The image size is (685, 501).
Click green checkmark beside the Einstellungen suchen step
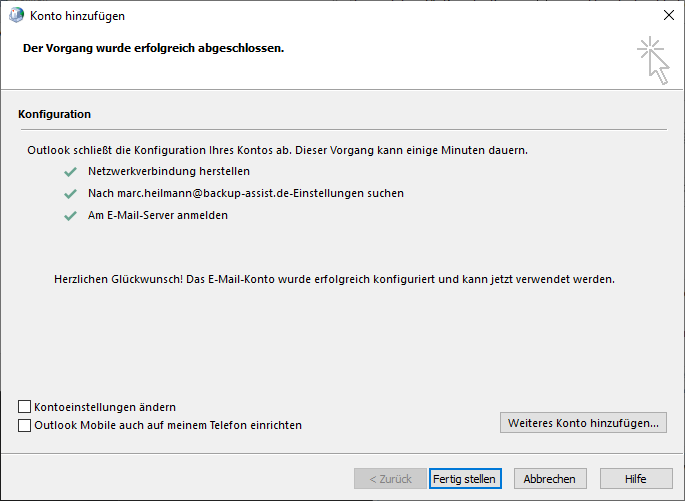[x=70, y=193]
